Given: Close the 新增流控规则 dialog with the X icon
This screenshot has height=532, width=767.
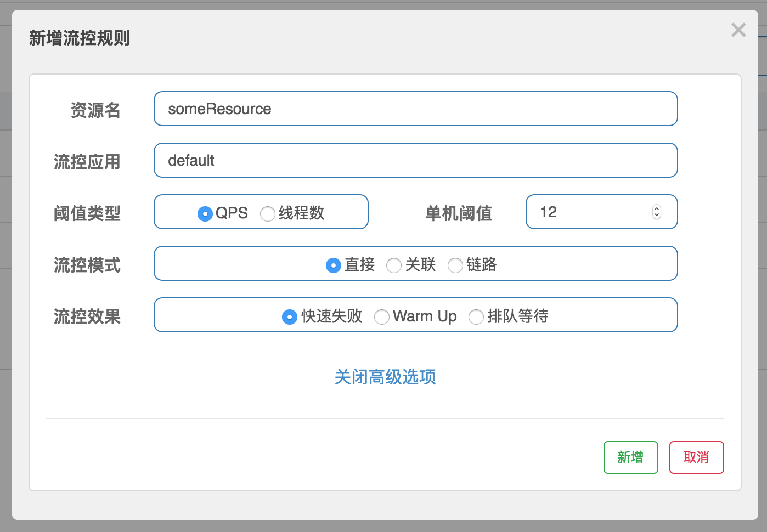Looking at the screenshot, I should click(x=738, y=30).
